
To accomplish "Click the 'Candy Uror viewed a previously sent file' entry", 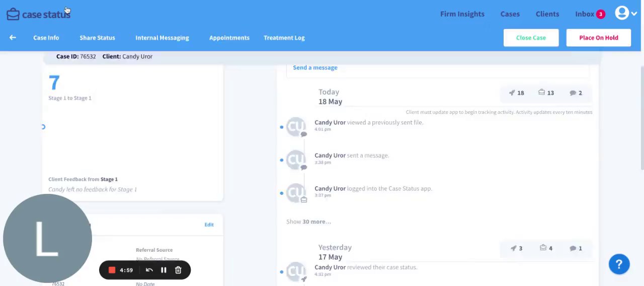I will 369,122.
